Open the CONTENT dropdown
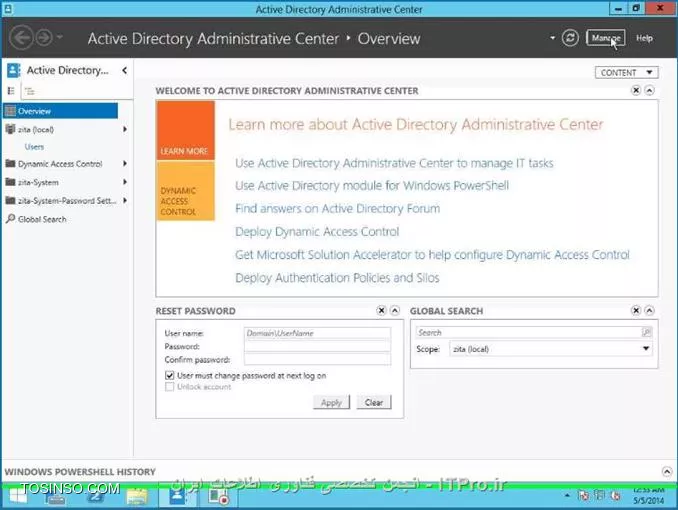Screen dimensions: 678x510 [x=627, y=72]
